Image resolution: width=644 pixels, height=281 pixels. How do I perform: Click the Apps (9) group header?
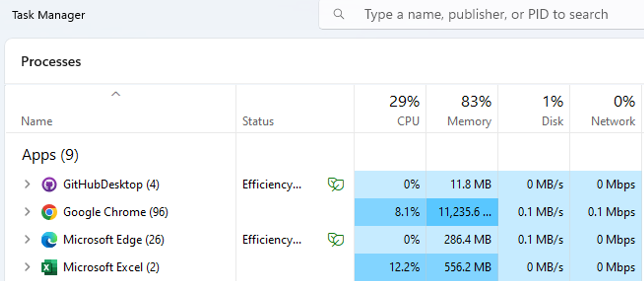tap(50, 155)
